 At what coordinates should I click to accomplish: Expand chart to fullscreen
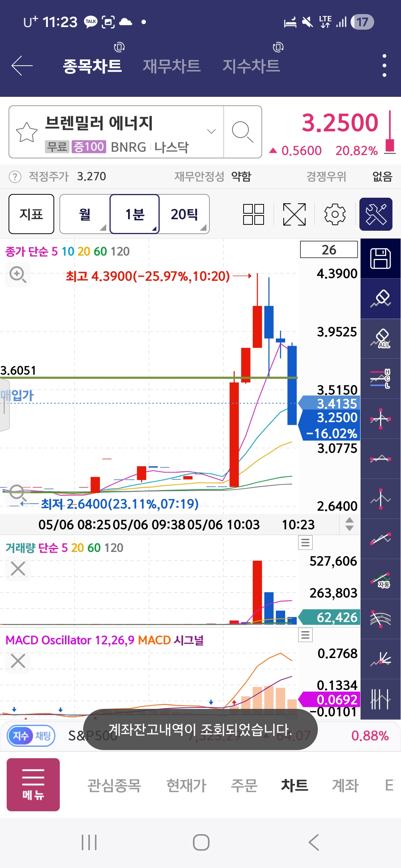pyautogui.click(x=294, y=214)
